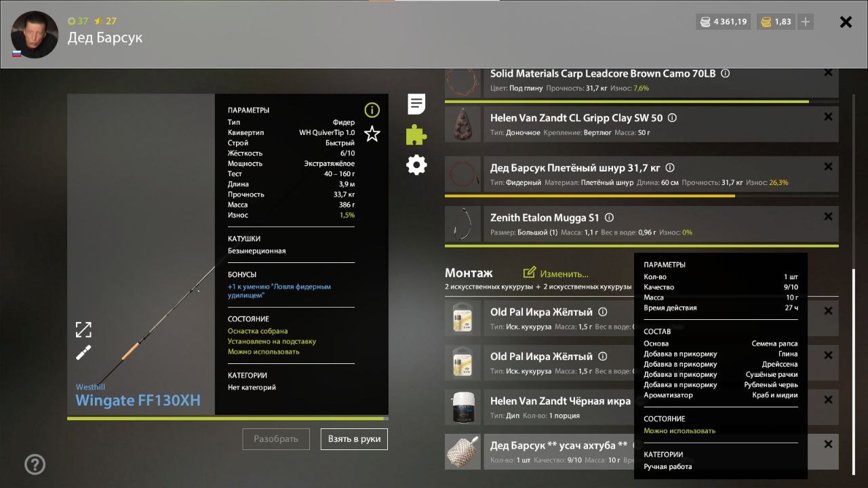Click the player name Дед Барсук
868x488 pixels.
[105, 37]
